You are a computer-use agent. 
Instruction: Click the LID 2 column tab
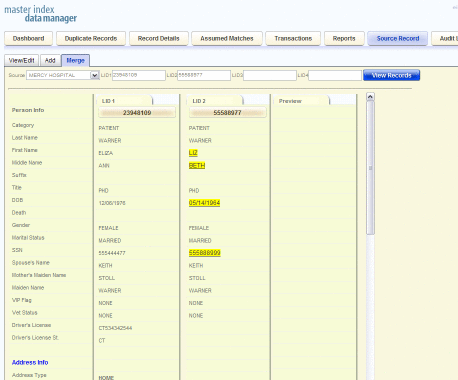tap(215, 101)
